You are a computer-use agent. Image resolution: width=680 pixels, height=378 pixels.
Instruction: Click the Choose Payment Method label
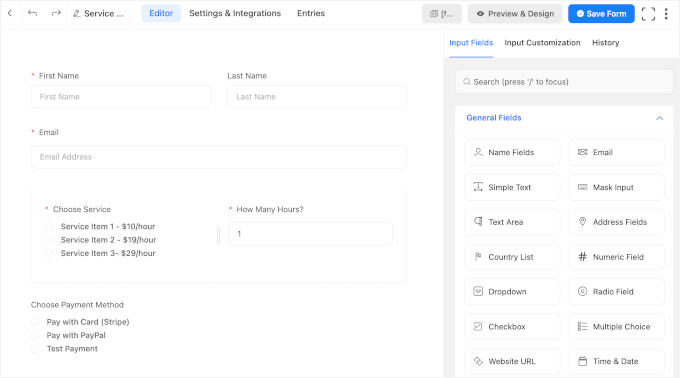[x=77, y=305]
